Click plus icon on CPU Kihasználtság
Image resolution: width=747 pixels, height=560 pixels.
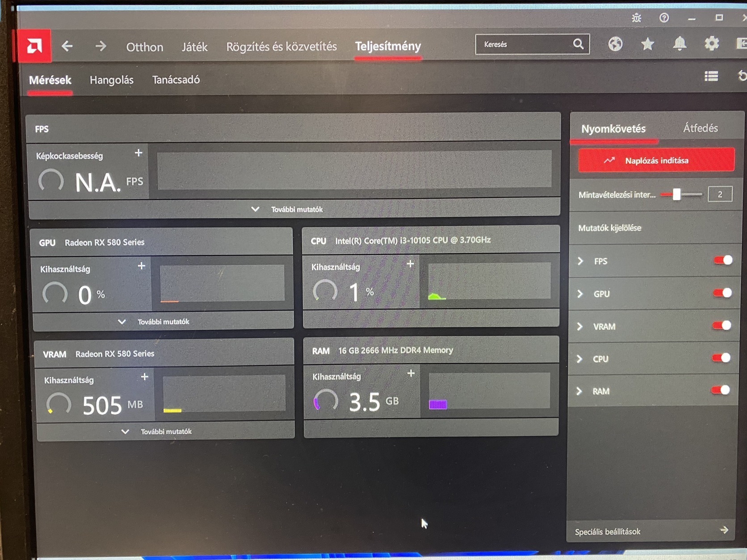click(410, 264)
